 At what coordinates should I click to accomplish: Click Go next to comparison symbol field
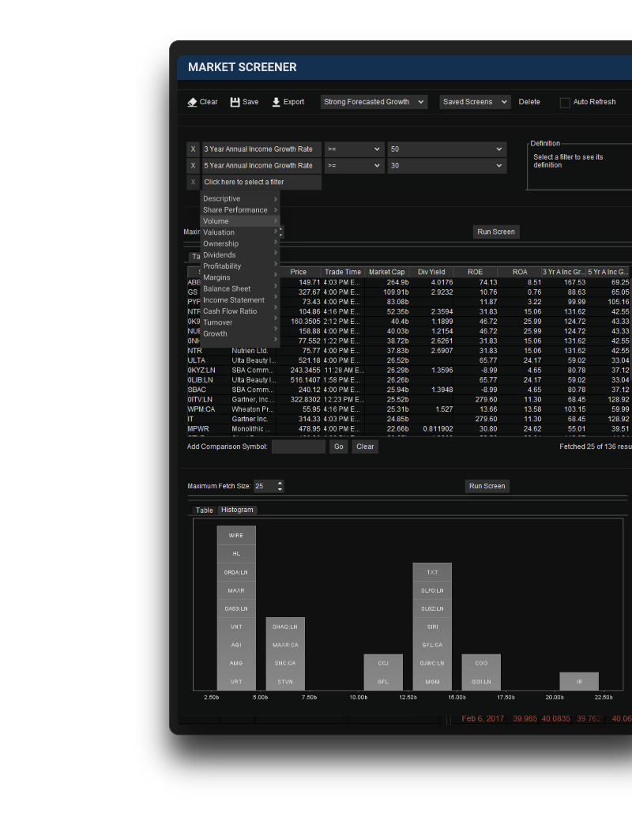[x=338, y=446]
